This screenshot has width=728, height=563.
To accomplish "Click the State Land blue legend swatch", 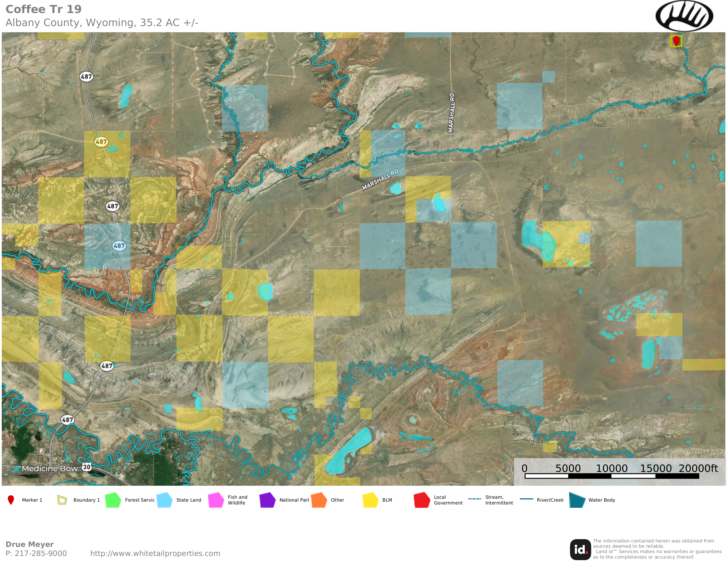I will point(164,500).
